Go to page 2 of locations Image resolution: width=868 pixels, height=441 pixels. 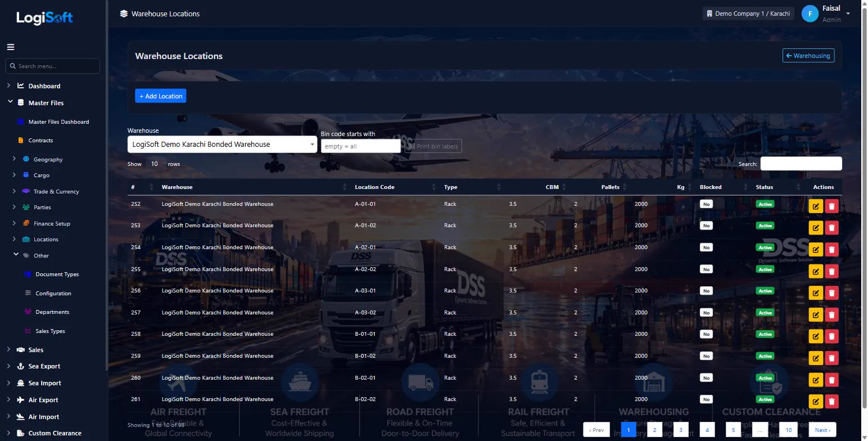654,430
